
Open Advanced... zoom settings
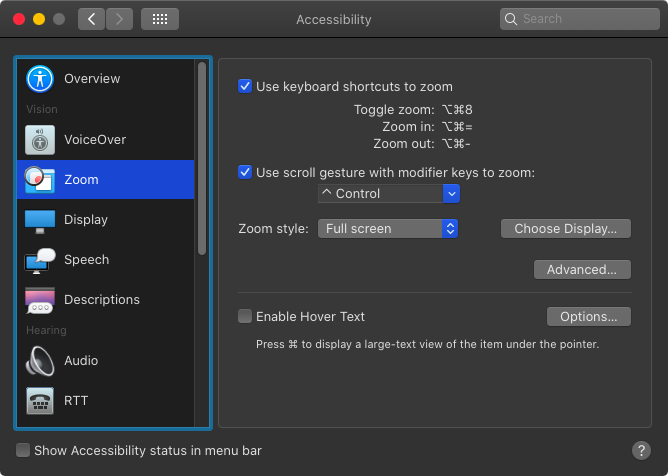(582, 270)
